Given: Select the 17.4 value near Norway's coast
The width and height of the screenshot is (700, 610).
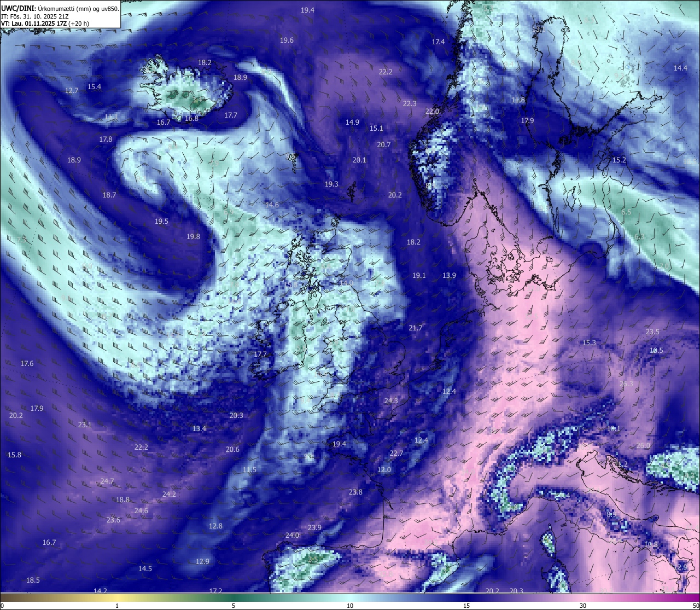Looking at the screenshot, I should click(438, 42).
